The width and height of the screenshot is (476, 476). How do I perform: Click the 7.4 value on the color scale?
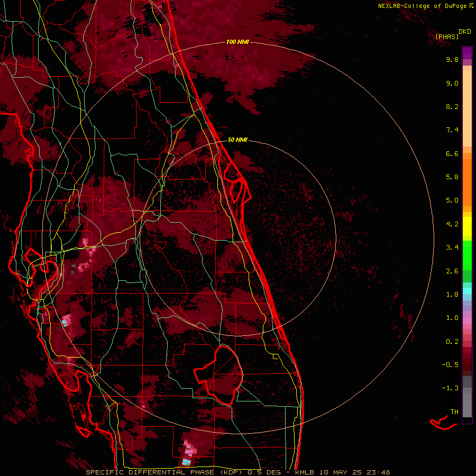coord(452,130)
